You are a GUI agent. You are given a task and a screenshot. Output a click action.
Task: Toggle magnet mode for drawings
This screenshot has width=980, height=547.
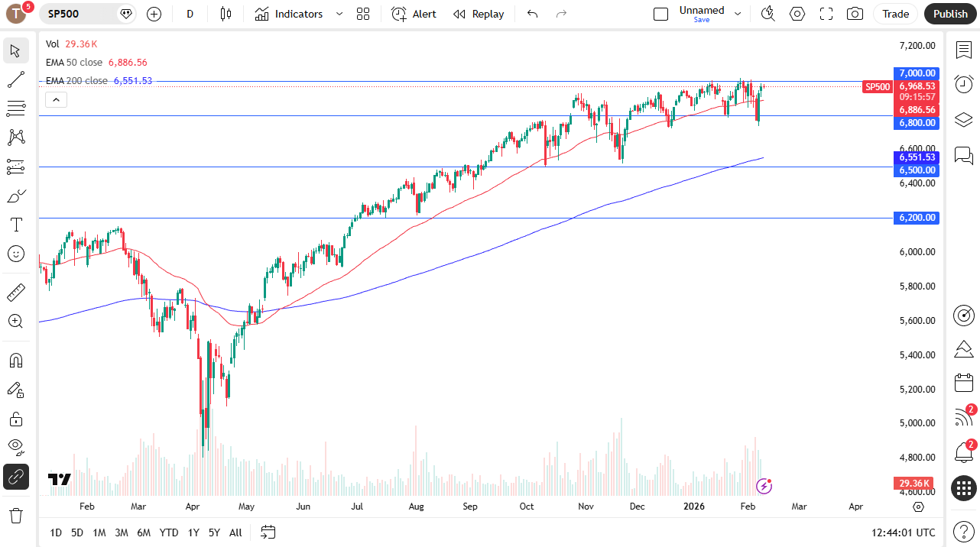pos(16,360)
